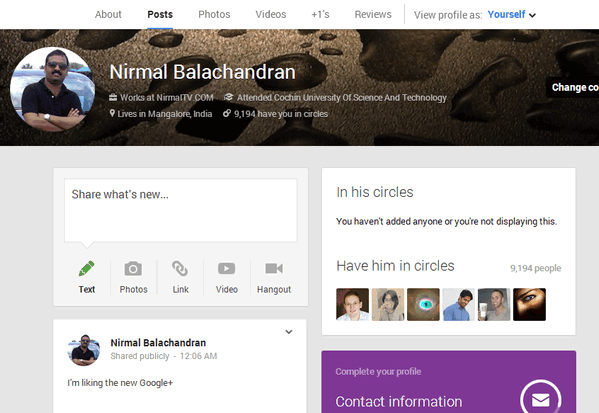Open post author avatar next to 12:06 AM

[84, 350]
